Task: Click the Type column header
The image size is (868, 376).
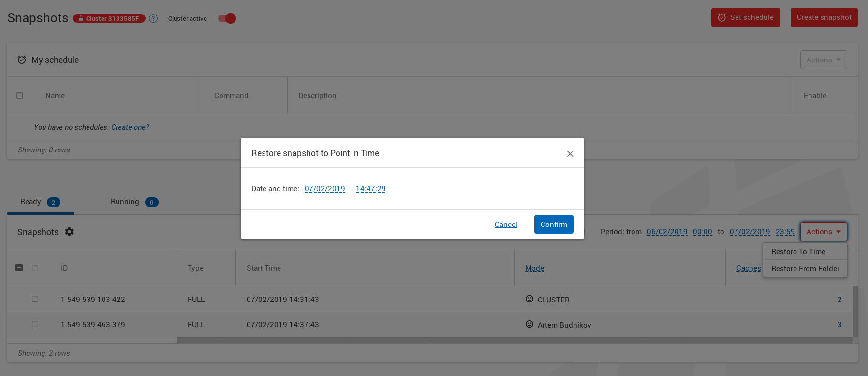Action: [x=195, y=268]
